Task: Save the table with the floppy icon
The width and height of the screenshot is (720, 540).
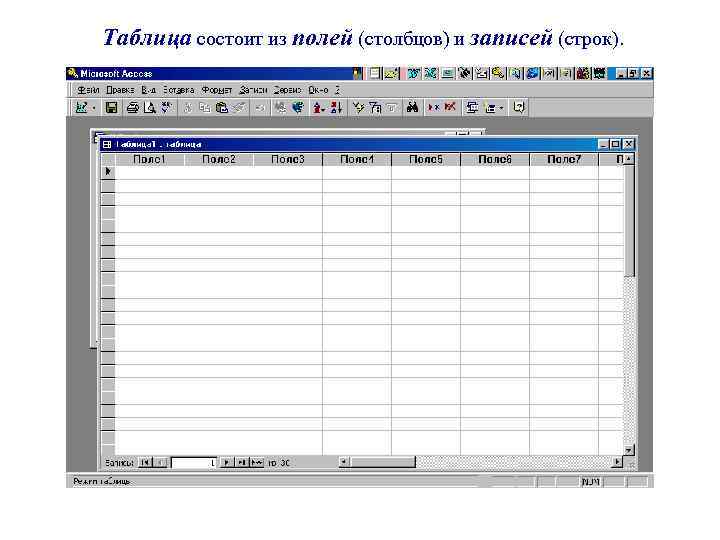Action: (112, 108)
